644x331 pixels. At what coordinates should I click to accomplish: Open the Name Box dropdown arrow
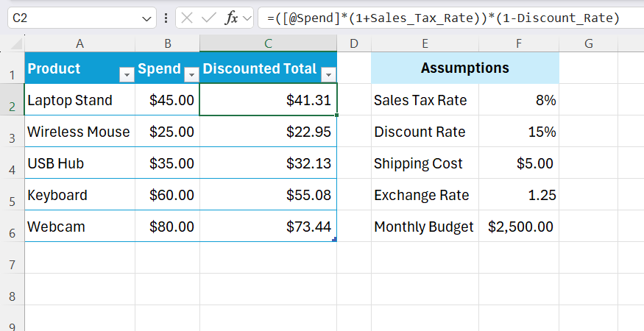(x=146, y=18)
